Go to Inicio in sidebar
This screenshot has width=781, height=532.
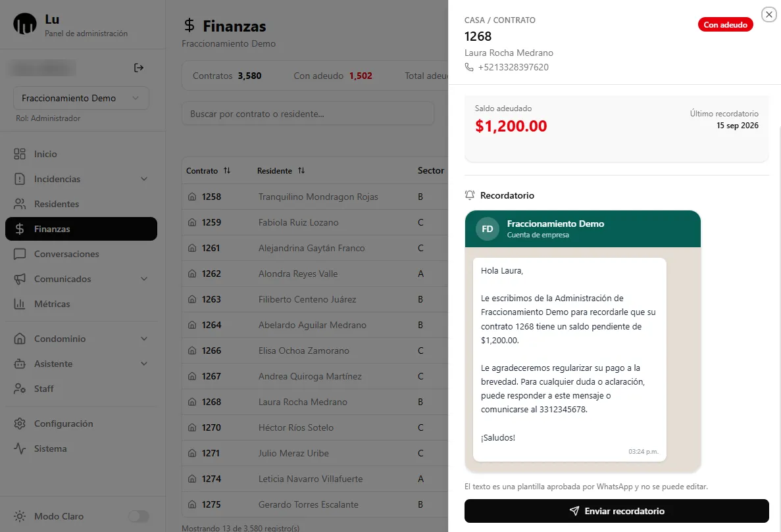pyautogui.click(x=81, y=154)
